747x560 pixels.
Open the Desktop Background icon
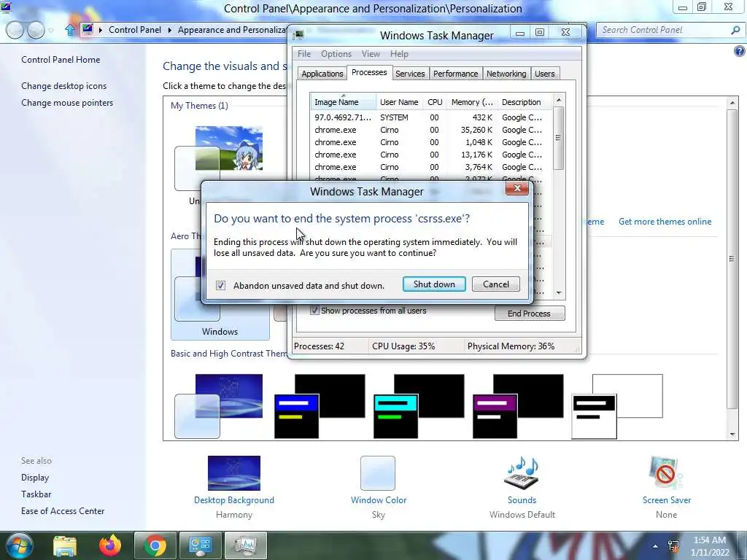pyautogui.click(x=234, y=472)
